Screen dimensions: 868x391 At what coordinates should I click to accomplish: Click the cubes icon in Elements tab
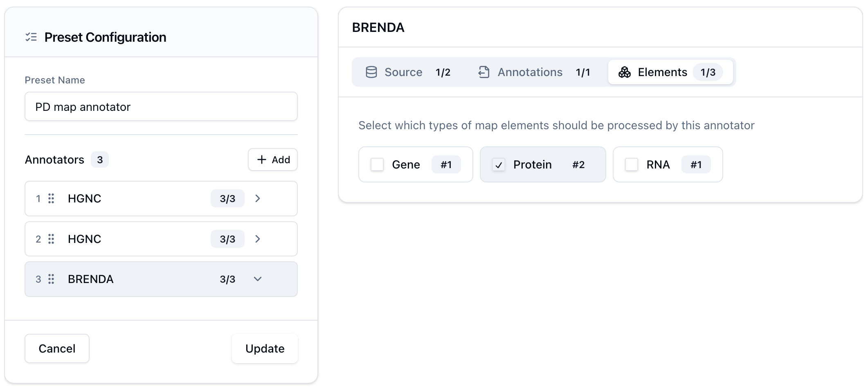coord(624,72)
